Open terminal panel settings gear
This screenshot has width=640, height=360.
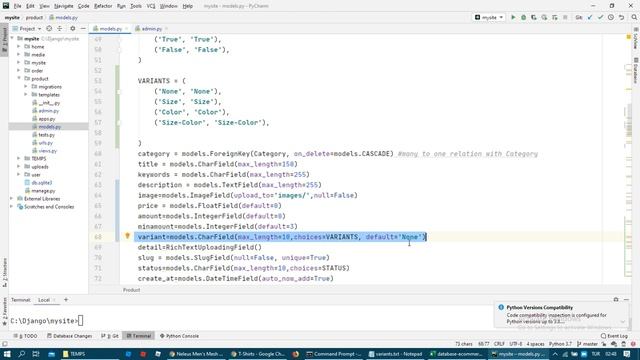(616, 300)
